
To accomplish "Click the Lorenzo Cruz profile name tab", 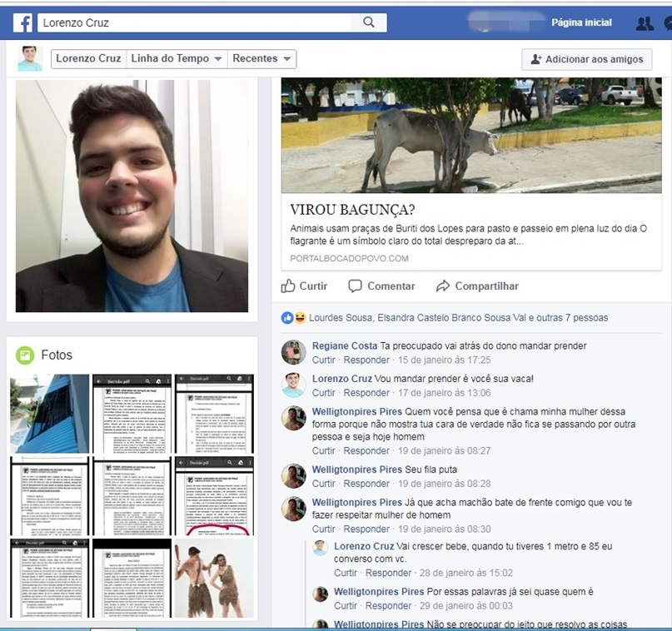I will coord(88,59).
